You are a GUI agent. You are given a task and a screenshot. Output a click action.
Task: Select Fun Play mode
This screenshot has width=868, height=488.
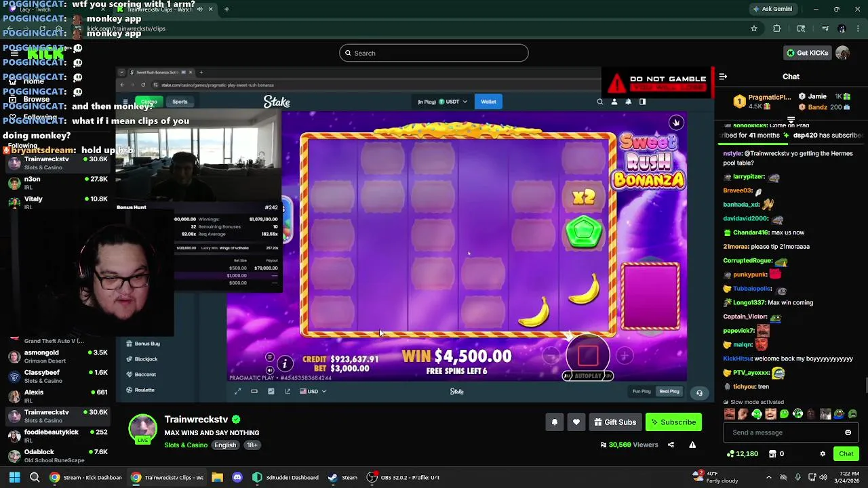tap(642, 391)
